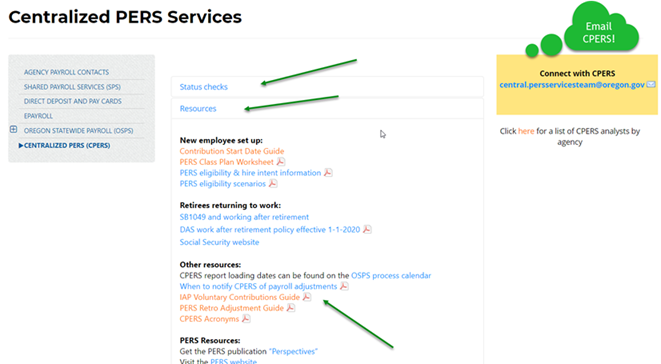The image size is (661, 364).
Task: Open Shared Payroll Services (SPS) sidebar item
Action: click(x=72, y=87)
